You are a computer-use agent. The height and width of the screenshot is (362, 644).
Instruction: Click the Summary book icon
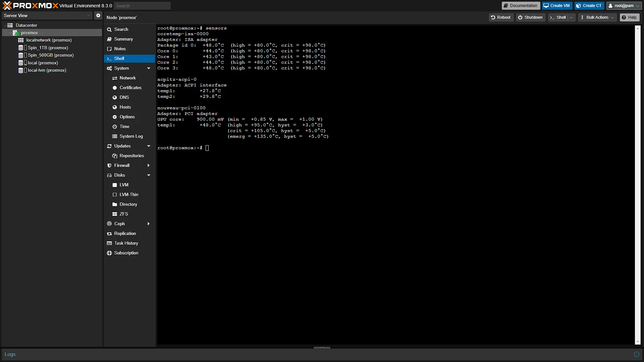pos(109,39)
